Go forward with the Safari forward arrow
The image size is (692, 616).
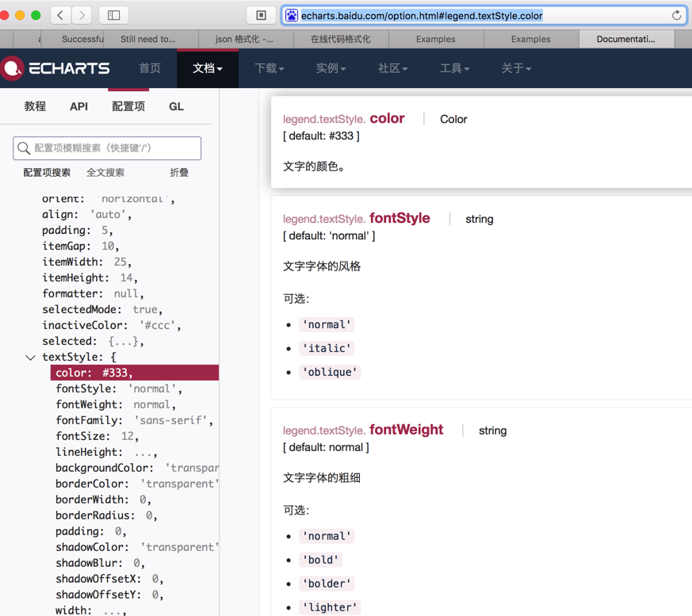coord(81,15)
